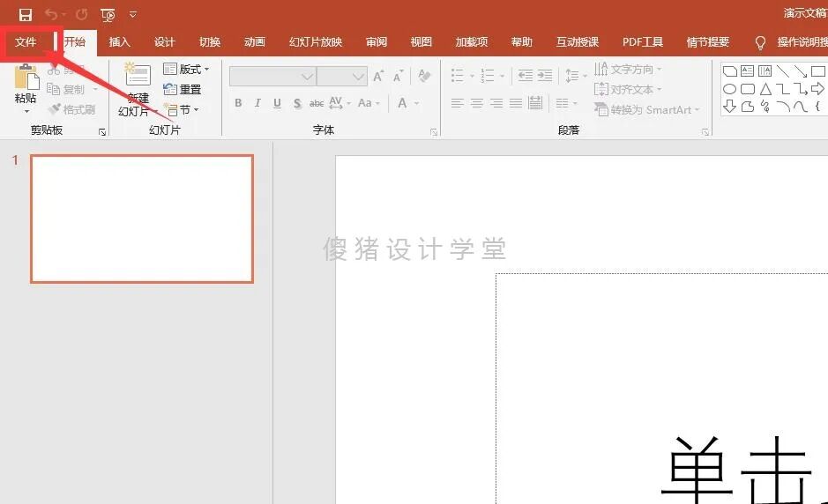
Task: Click the increase font size icon
Action: [378, 77]
